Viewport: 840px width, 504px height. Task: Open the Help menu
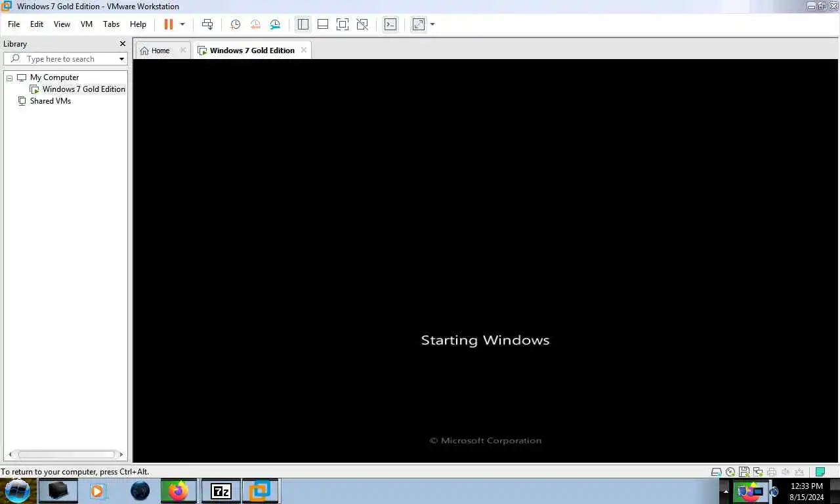pyautogui.click(x=138, y=24)
